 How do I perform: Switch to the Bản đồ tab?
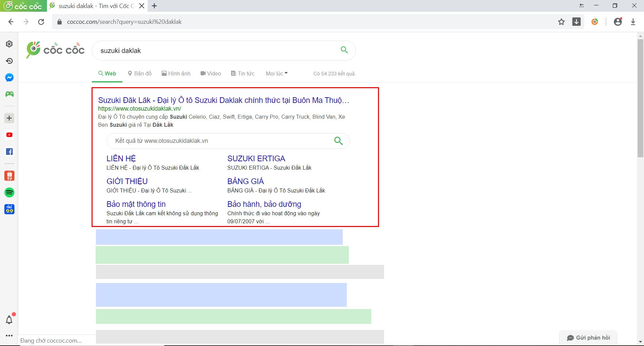[x=140, y=73]
